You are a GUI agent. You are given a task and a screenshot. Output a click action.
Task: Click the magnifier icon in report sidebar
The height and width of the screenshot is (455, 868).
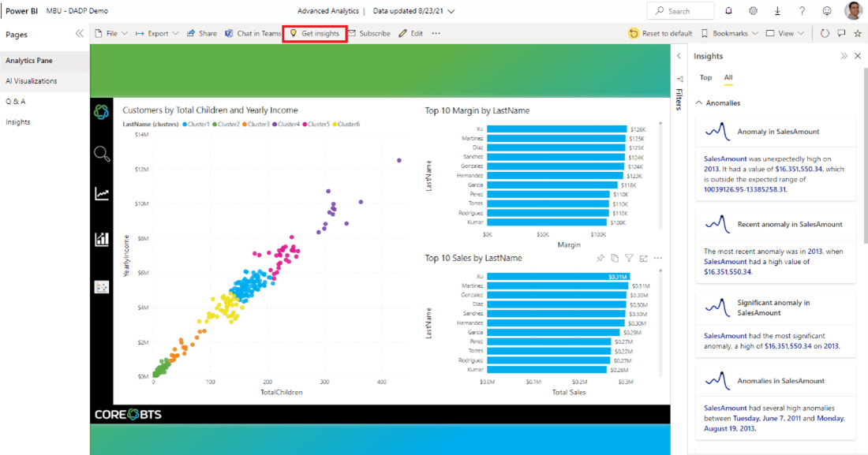(102, 154)
